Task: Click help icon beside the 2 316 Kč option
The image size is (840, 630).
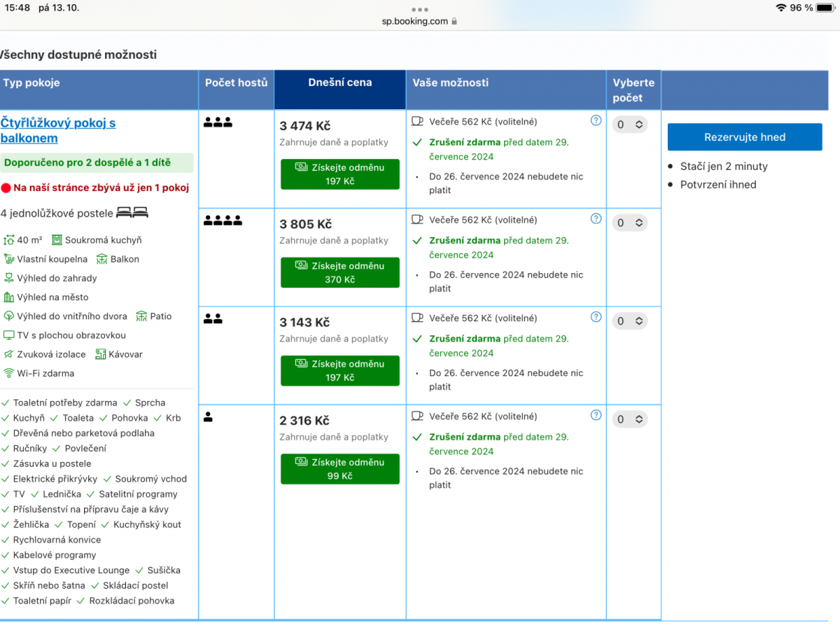Action: (596, 414)
